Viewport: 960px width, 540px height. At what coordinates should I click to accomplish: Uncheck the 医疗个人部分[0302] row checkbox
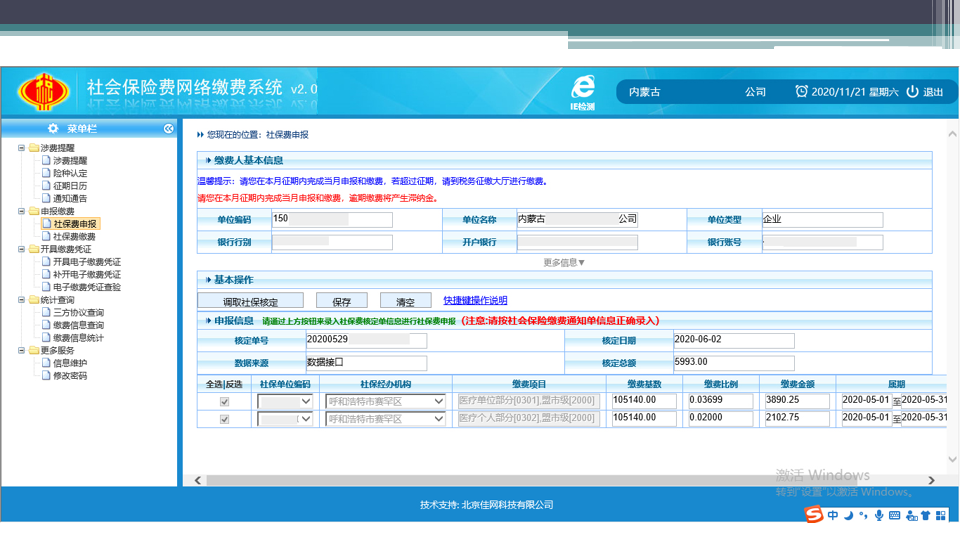pos(224,419)
